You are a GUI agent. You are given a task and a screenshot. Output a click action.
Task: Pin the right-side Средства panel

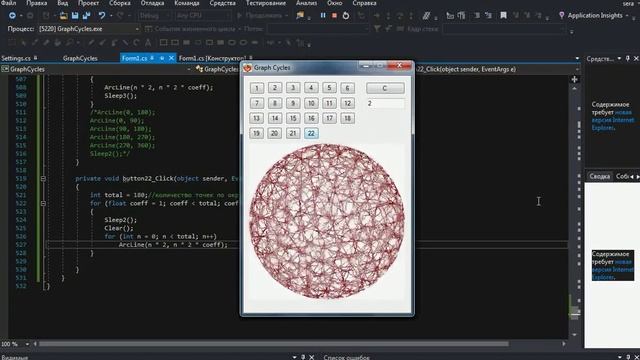[628, 59]
